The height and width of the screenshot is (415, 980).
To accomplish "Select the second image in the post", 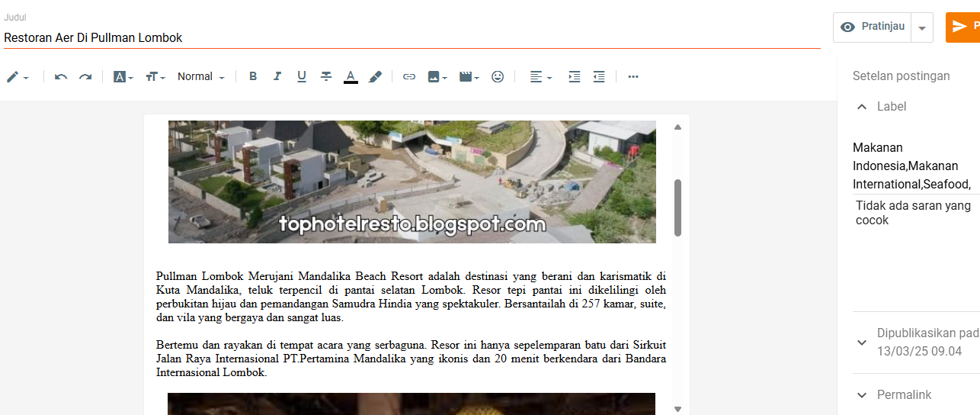I will [412, 404].
